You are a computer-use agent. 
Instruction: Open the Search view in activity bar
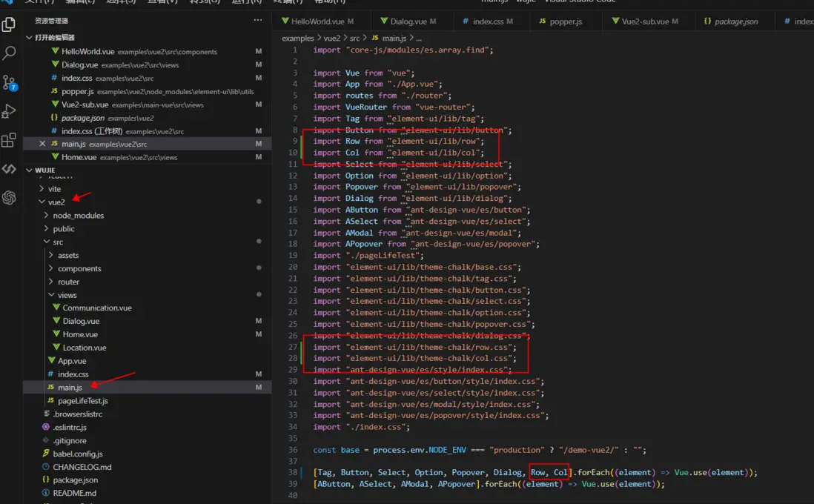(x=9, y=53)
